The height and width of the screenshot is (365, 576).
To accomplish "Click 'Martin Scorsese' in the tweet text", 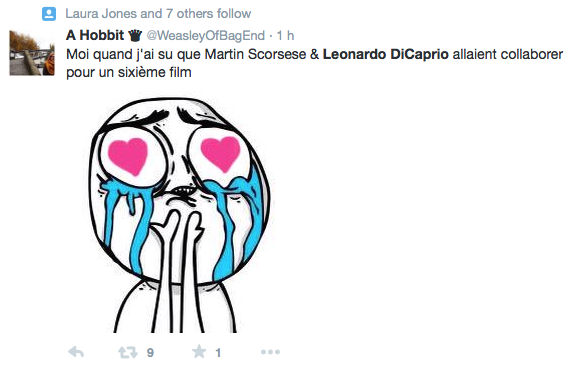I will [x=255, y=54].
